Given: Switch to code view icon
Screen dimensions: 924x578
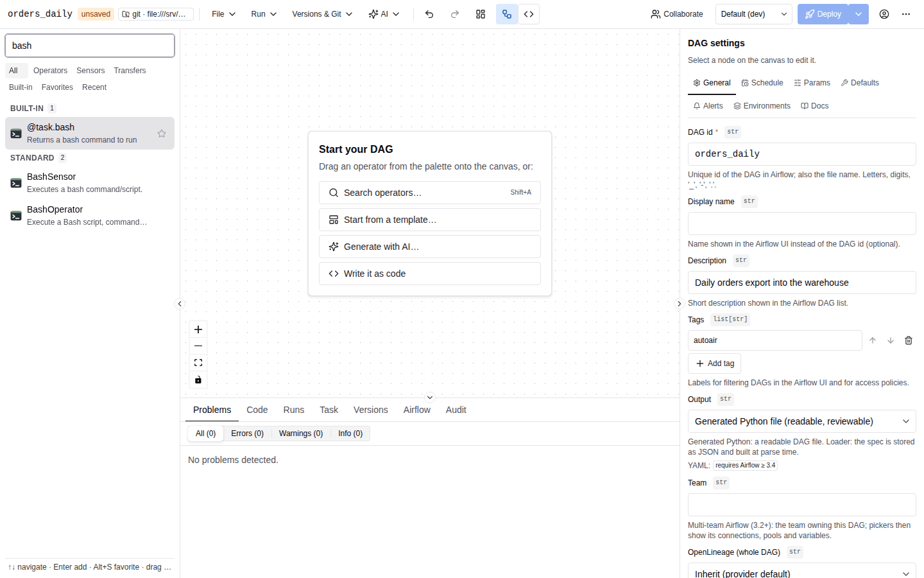Looking at the screenshot, I should pyautogui.click(x=529, y=14).
